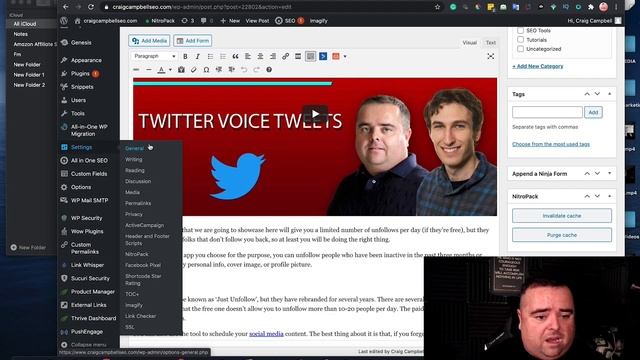The height and width of the screenshot is (360, 640).
Task: Align text center
Action: tap(260, 56)
